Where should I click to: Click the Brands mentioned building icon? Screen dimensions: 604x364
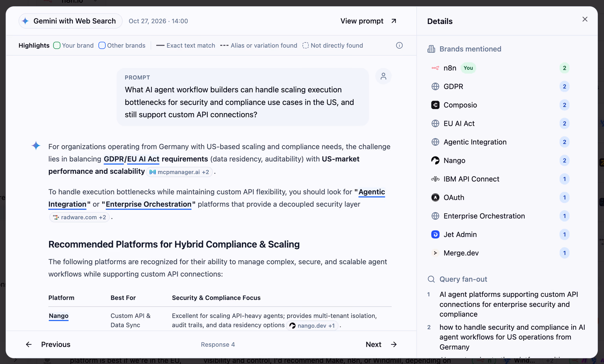pos(431,49)
